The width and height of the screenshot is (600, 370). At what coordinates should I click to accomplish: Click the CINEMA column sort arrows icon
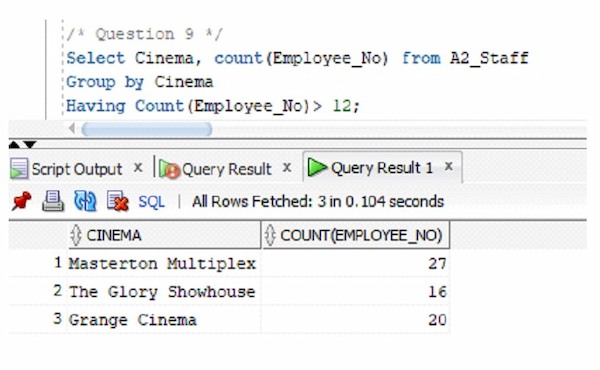coord(76,235)
